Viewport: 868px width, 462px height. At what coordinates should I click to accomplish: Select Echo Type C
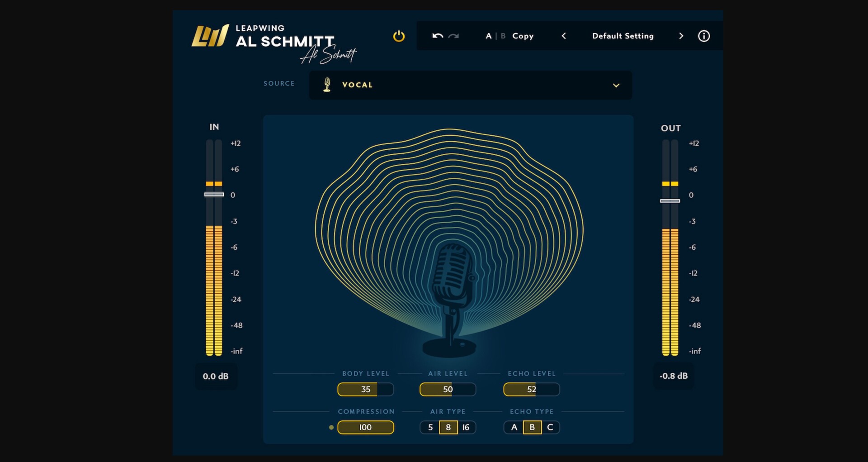tap(550, 427)
